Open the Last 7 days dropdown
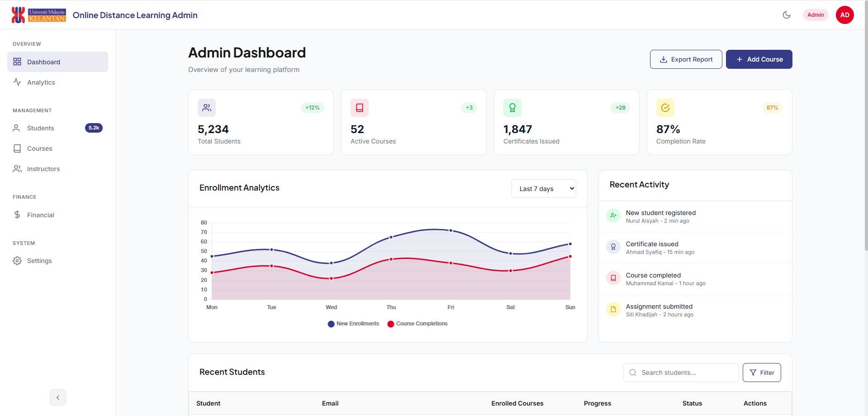 (x=543, y=189)
